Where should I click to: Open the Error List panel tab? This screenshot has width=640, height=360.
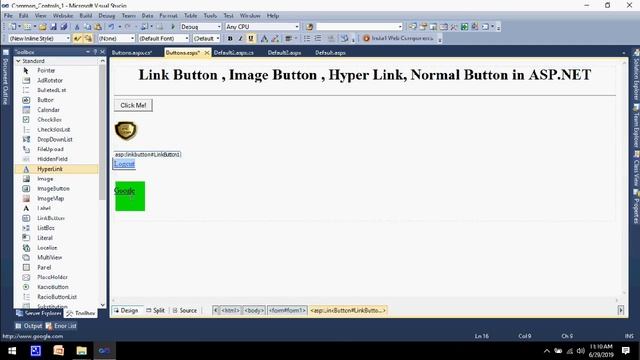[61, 326]
